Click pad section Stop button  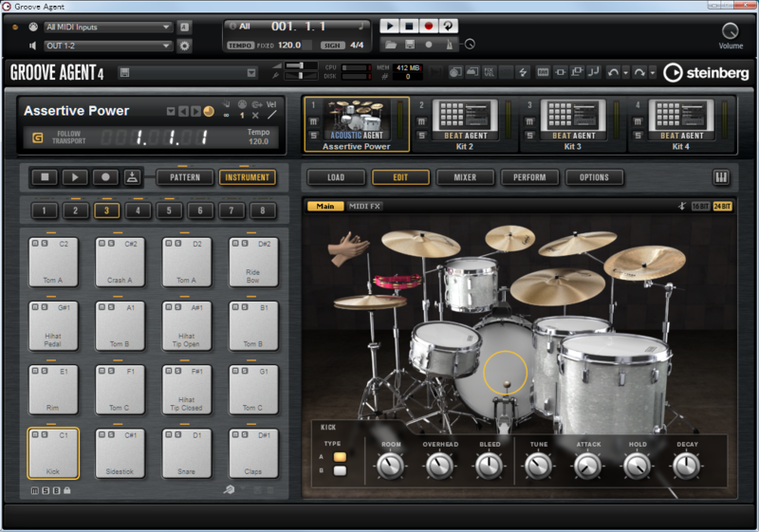pos(45,177)
